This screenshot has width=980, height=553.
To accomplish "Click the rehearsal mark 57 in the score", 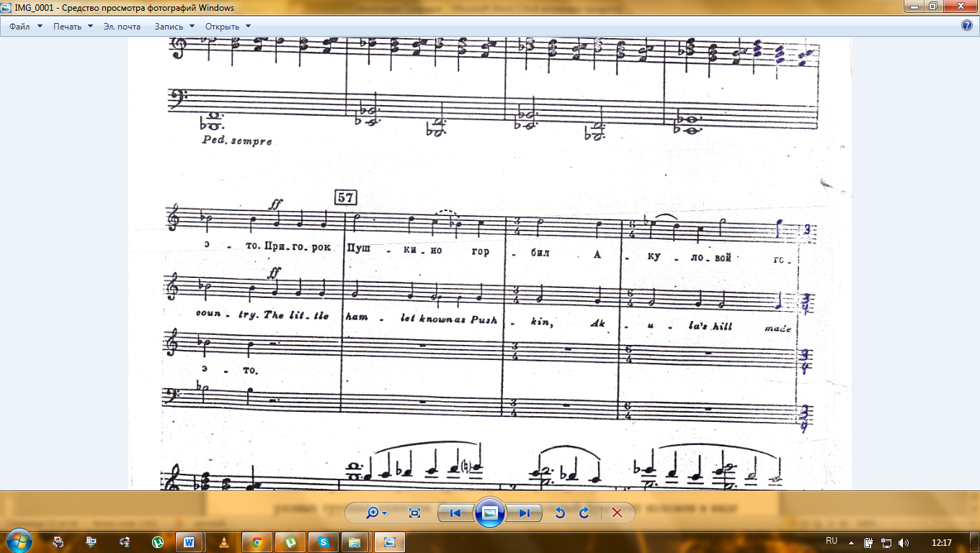I will 346,197.
